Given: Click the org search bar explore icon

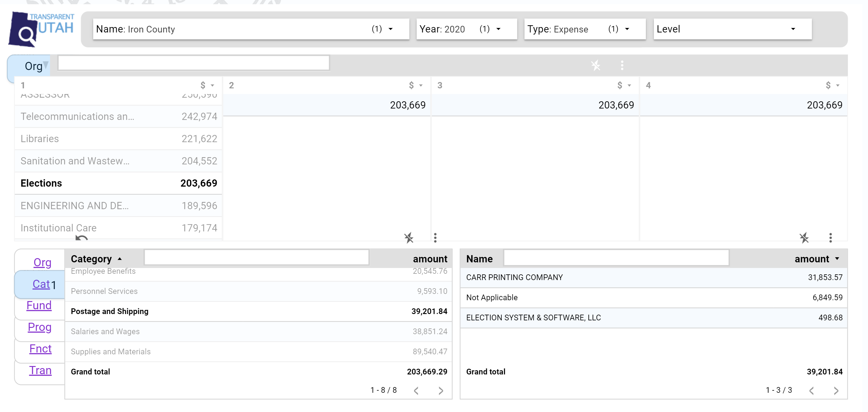Looking at the screenshot, I should point(595,65).
